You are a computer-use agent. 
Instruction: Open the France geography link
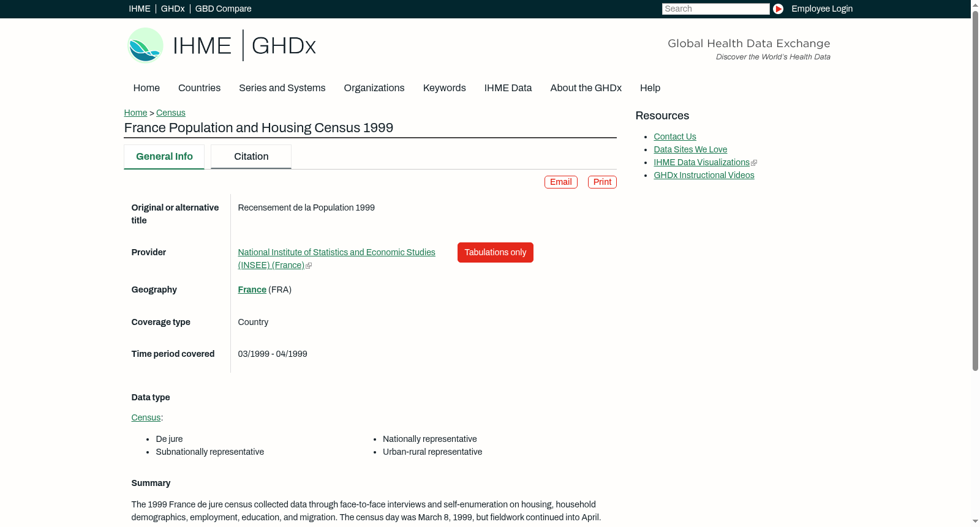click(x=252, y=290)
